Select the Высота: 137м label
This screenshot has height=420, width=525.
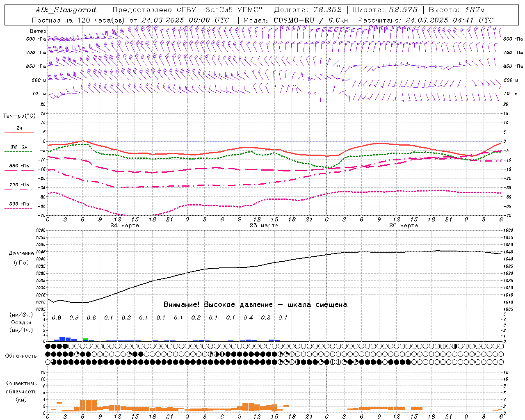point(457,10)
